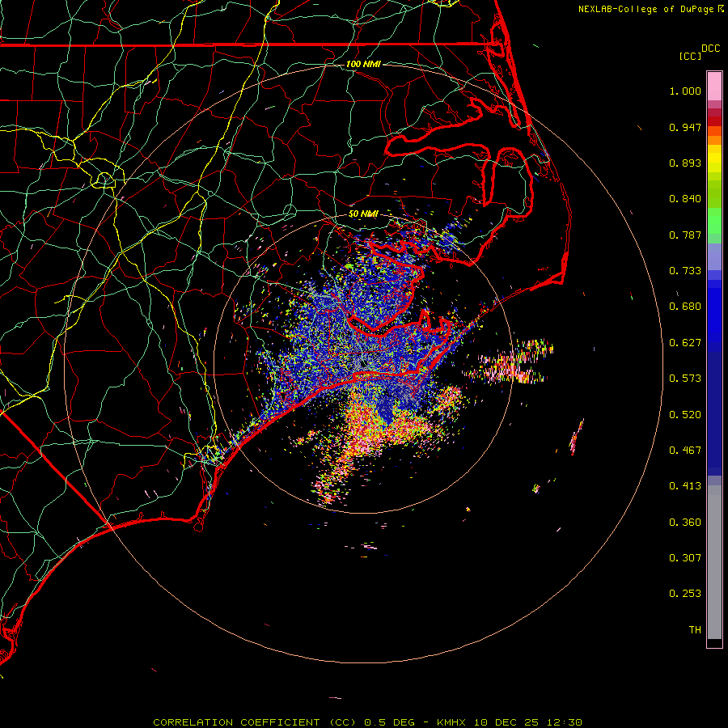Click the Correlation Coefficient KMHX caption text
Screen dimensions: 728x728
click(x=367, y=722)
